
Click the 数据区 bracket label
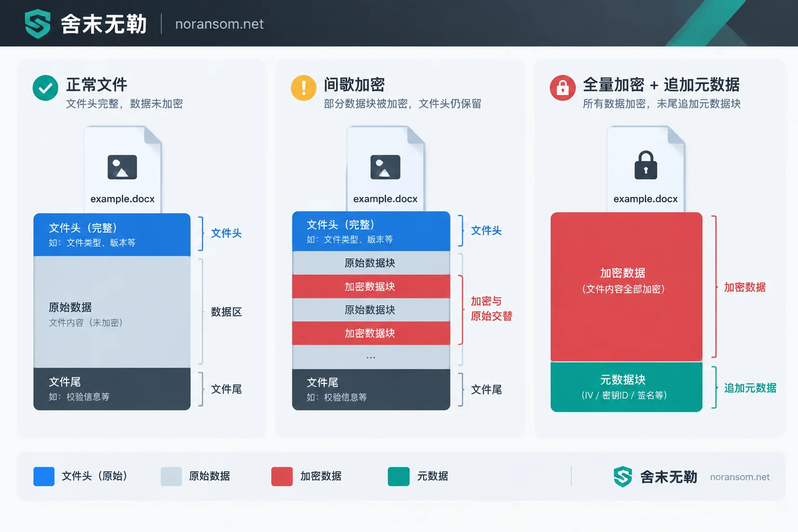[226, 312]
